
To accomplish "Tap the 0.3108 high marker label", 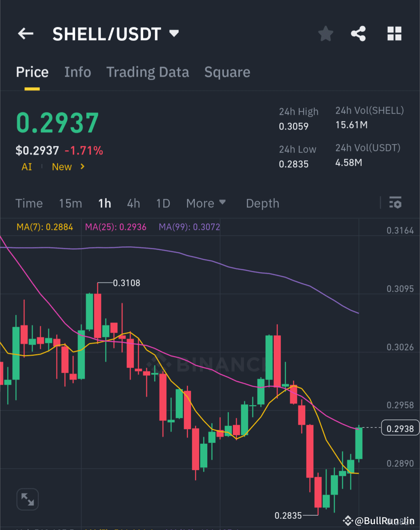I will (126, 283).
